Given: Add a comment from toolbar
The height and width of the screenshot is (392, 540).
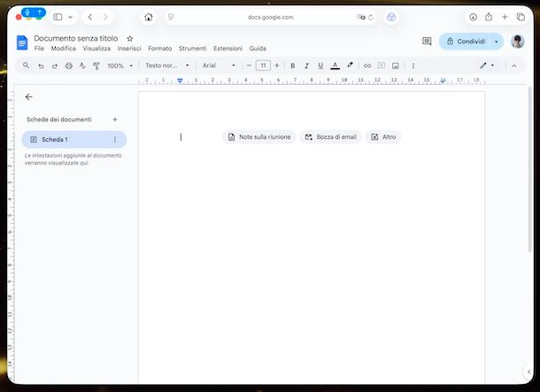Looking at the screenshot, I should (382, 65).
